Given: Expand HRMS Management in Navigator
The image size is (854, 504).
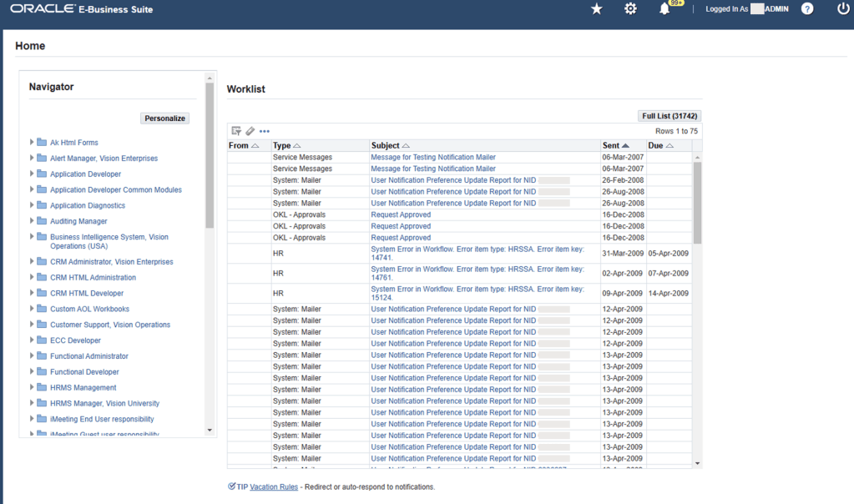Looking at the screenshot, I should click(32, 387).
